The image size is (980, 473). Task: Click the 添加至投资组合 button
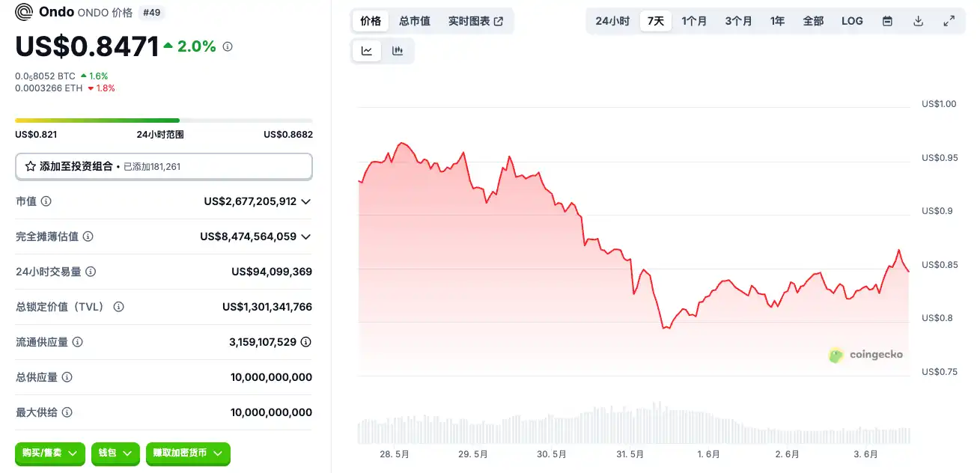[164, 166]
